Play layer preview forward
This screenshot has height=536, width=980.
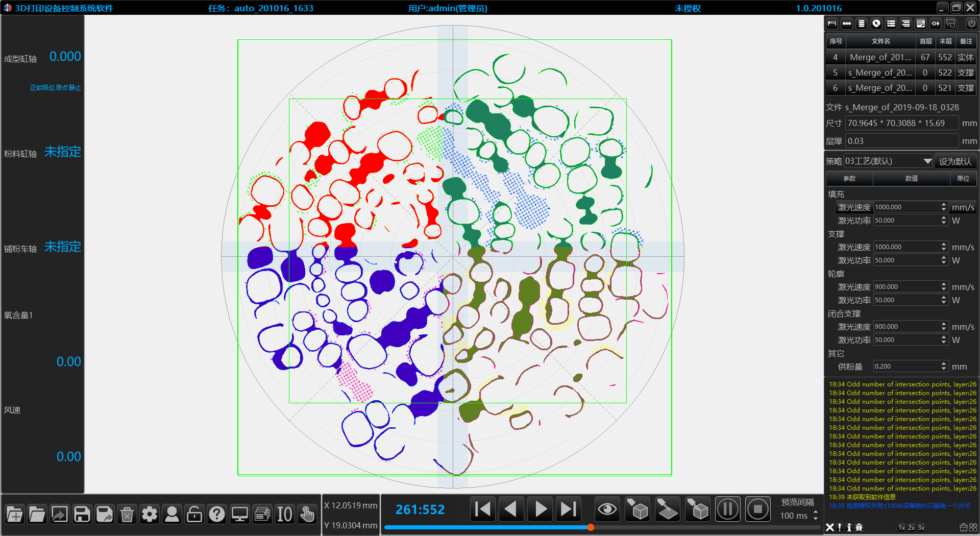click(540, 509)
